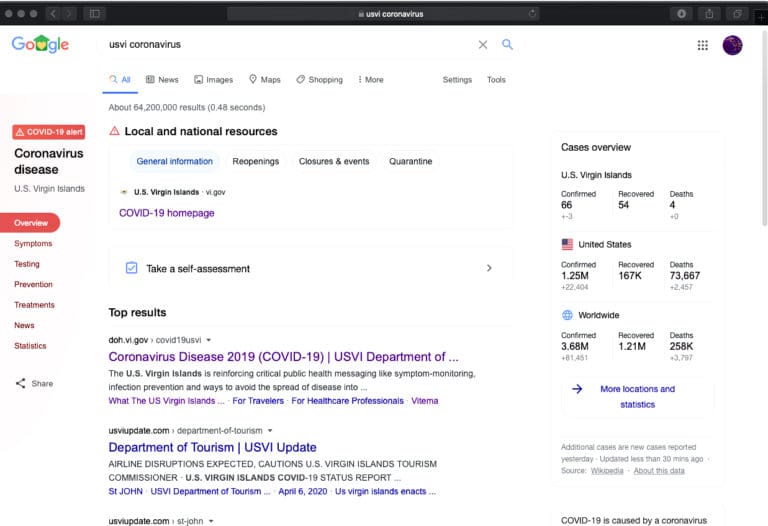Switch to the News search tab
This screenshot has height=526, width=768.
tap(162, 79)
